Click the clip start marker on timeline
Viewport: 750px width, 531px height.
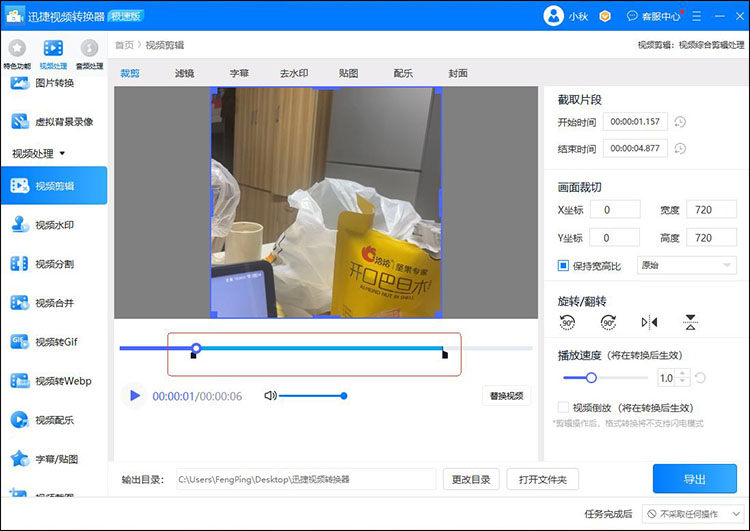(193, 355)
